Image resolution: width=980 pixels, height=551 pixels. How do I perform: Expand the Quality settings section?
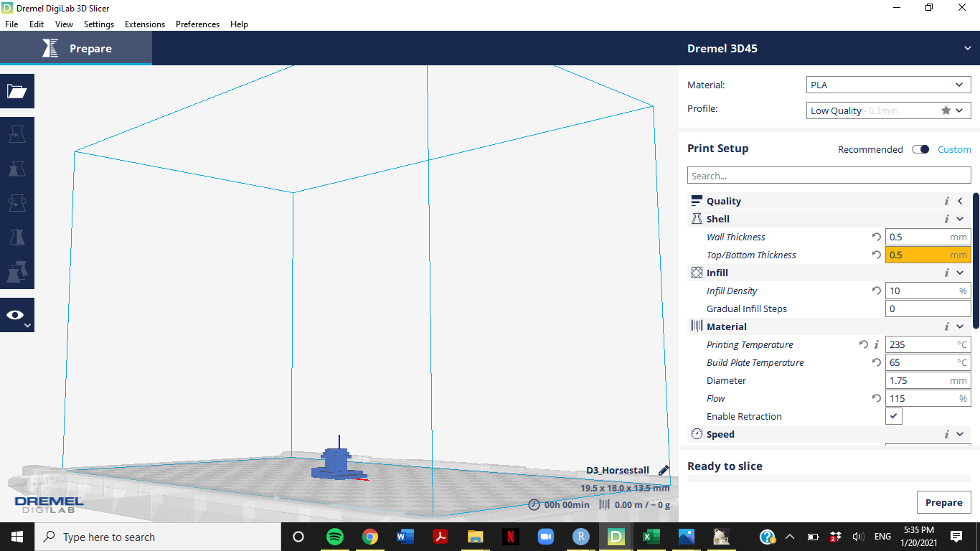click(x=960, y=201)
